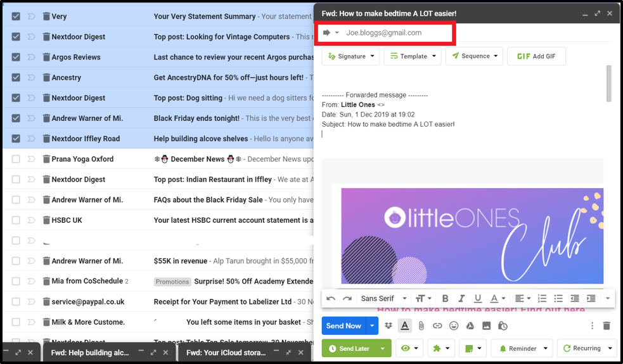Insert files from Google Drive
This screenshot has width=623, height=364.
[x=470, y=326]
